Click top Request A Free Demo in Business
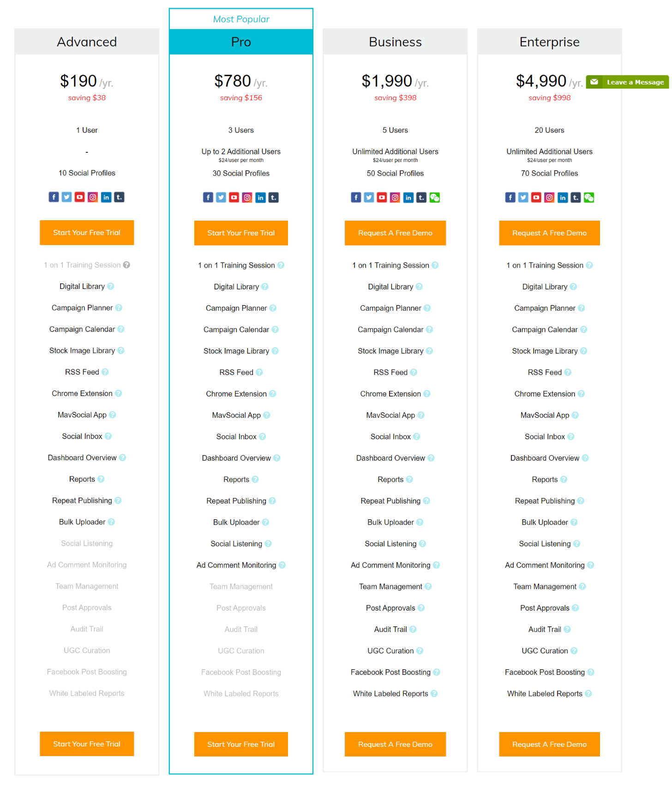This screenshot has height=805, width=672. tap(395, 233)
